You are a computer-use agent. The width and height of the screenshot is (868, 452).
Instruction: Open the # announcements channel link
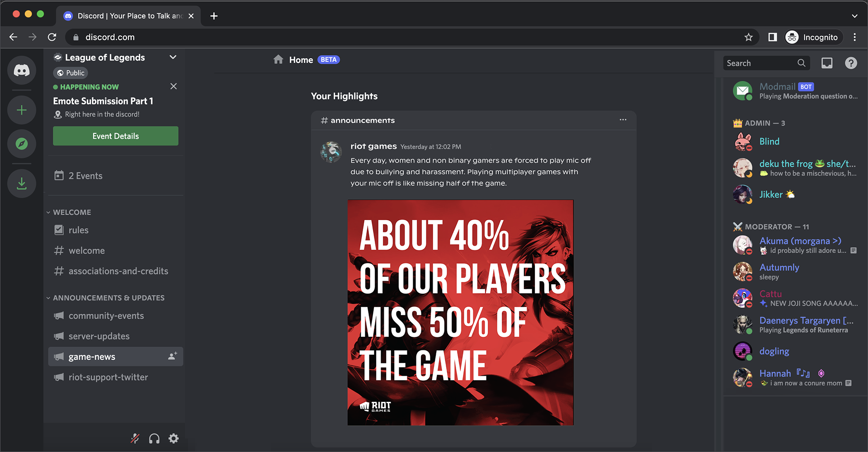click(x=358, y=120)
